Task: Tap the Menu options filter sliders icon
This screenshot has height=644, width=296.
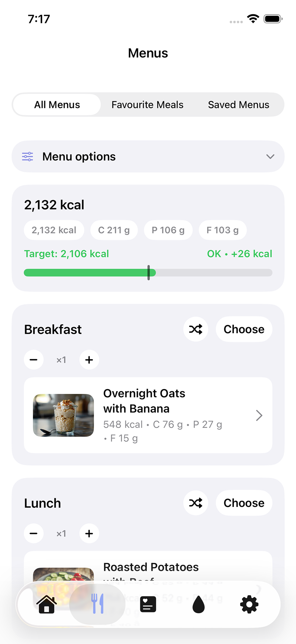Action: click(27, 156)
